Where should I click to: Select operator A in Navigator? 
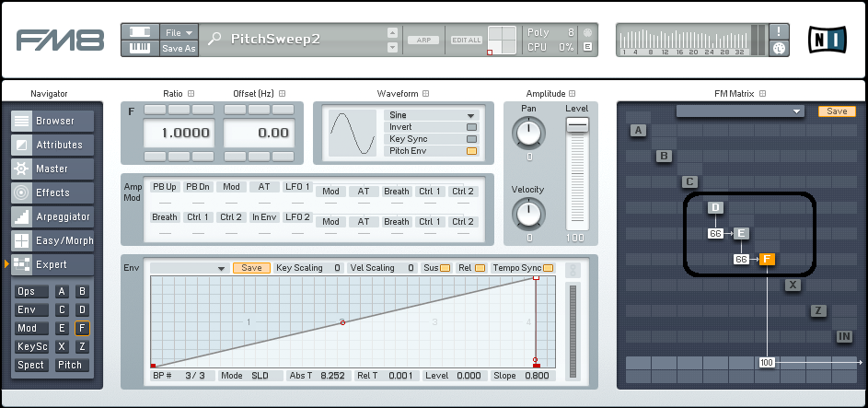click(62, 292)
